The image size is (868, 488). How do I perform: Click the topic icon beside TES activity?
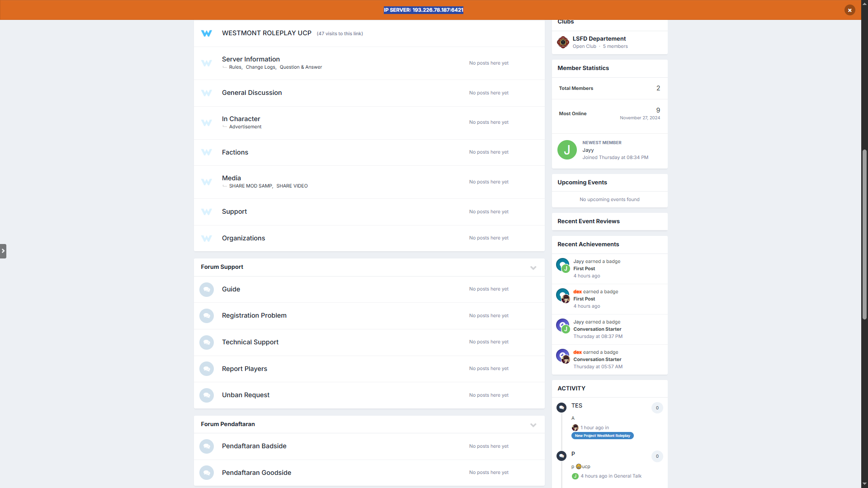point(561,408)
